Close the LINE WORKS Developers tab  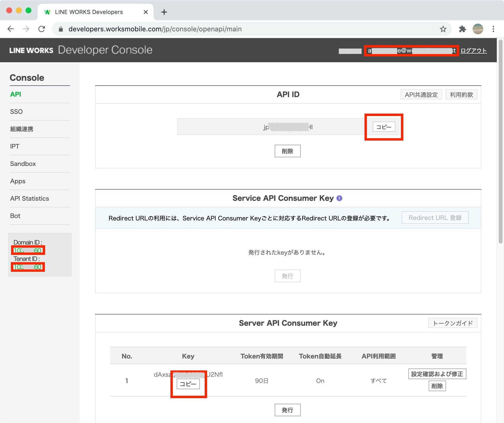click(146, 12)
